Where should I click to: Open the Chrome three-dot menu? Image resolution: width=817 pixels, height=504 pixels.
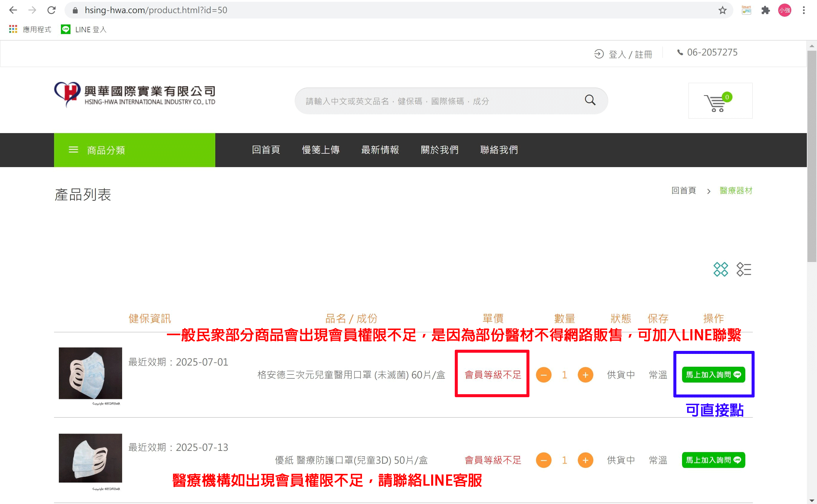[804, 10]
